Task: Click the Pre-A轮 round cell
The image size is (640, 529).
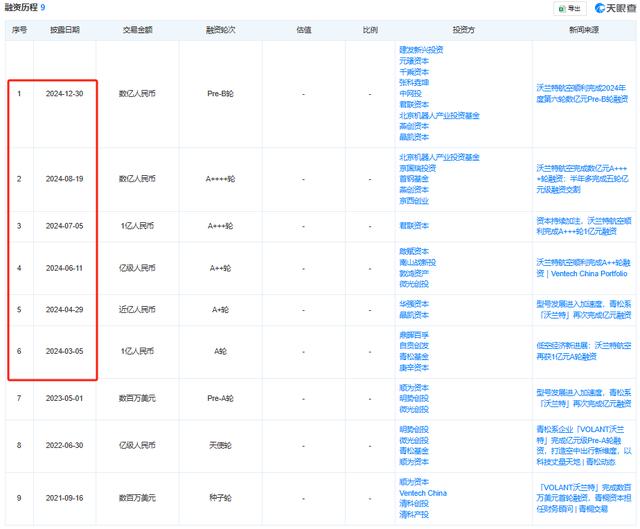Action: [220, 398]
